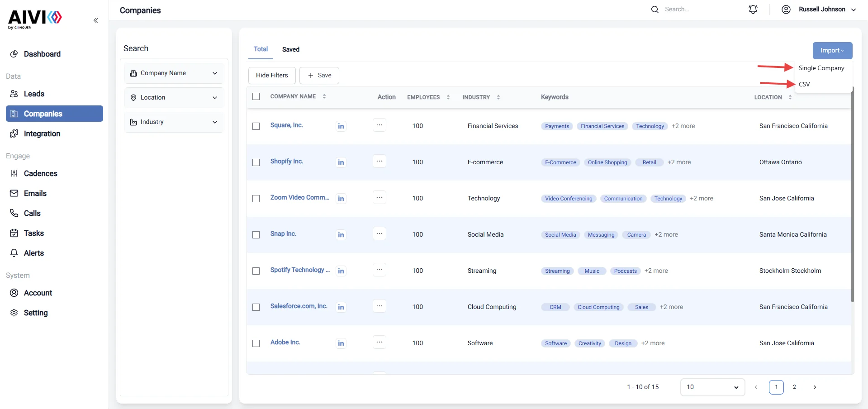Viewport: 868px width, 409px height.
Task: Open Calls in sidebar
Action: [54, 213]
